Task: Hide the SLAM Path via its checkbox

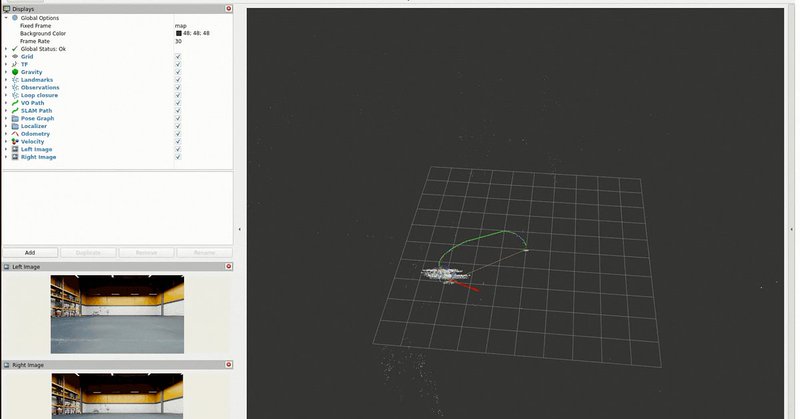Action: coord(178,111)
